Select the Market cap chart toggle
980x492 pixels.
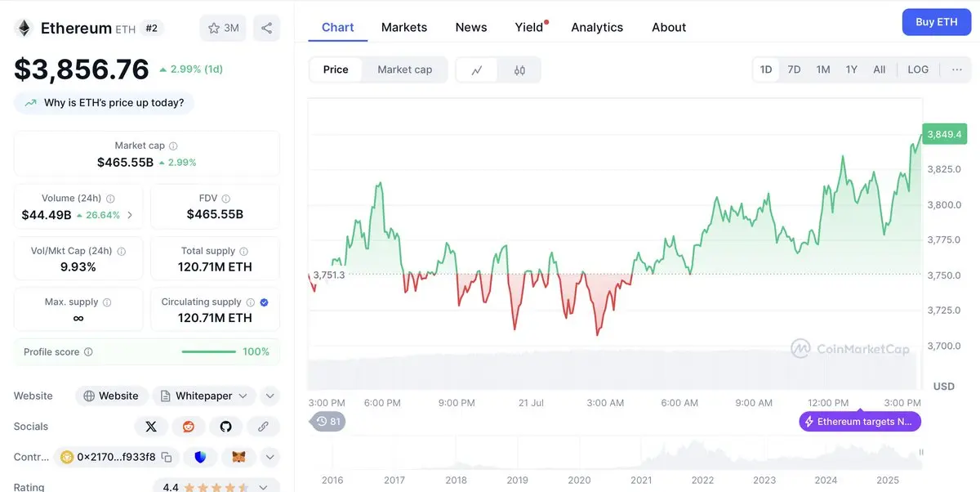tap(404, 70)
